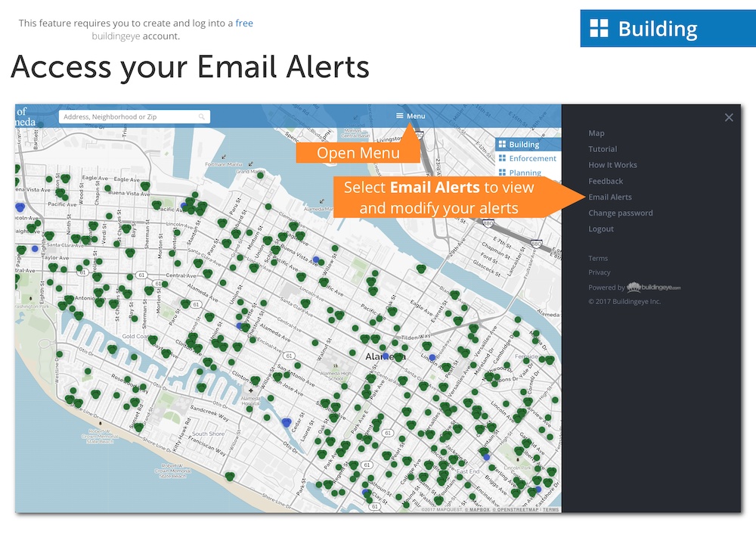Click the hamburger icon beside Menu
The image size is (756, 541).
pyautogui.click(x=399, y=116)
